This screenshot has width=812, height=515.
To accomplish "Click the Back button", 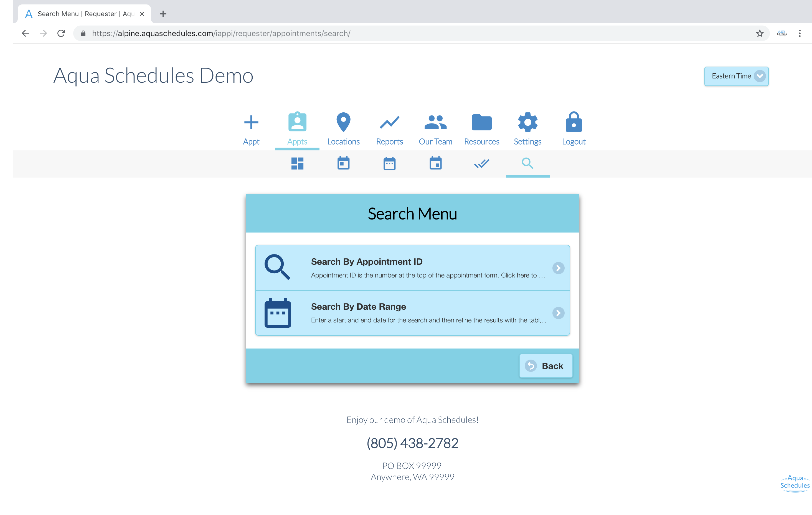I will pos(545,365).
